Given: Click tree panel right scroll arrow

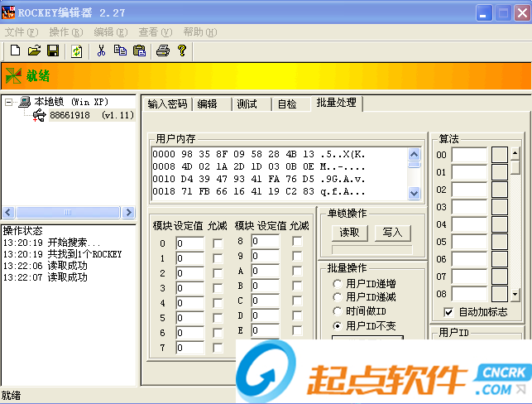Looking at the screenshot, I should pos(128,213).
